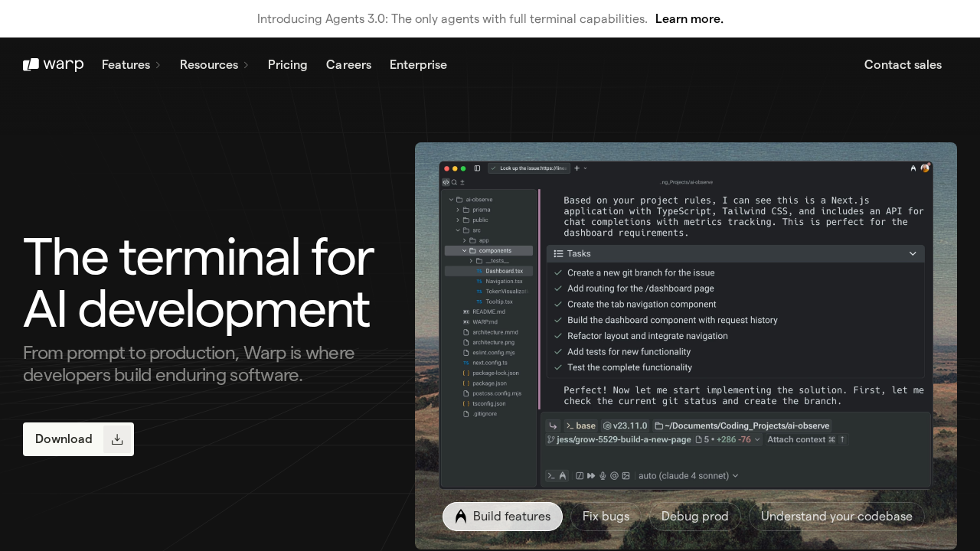Click the search magnifier icon above the file tree
Image resolution: width=980 pixels, height=551 pixels.
click(454, 182)
